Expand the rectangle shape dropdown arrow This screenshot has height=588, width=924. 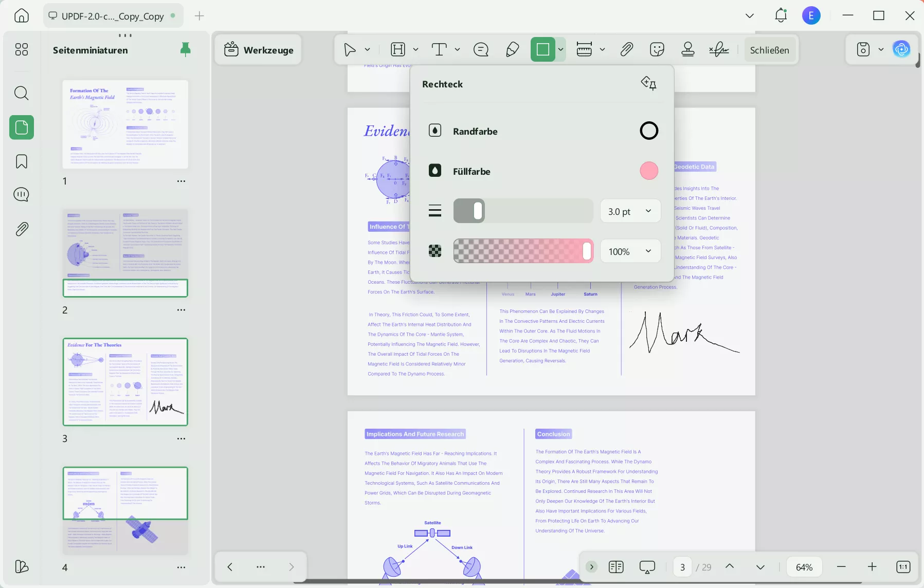(x=561, y=50)
